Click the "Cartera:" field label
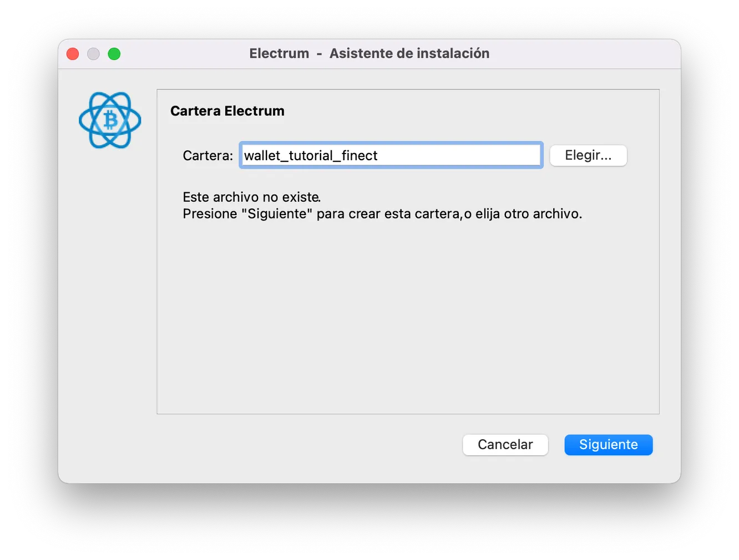This screenshot has width=739, height=560. coord(207,156)
